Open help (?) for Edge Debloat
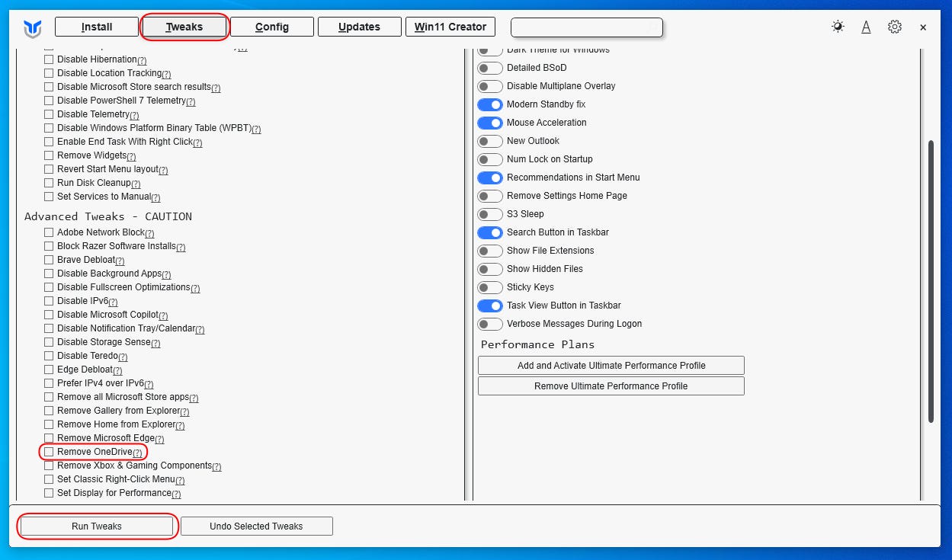The image size is (952, 560). point(117,370)
